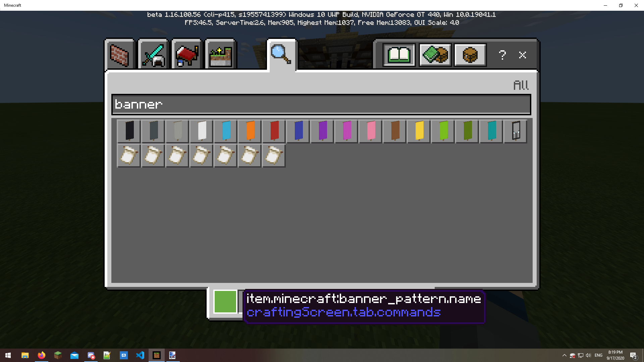Select the red banner item
Image resolution: width=644 pixels, height=362 pixels.
click(274, 131)
